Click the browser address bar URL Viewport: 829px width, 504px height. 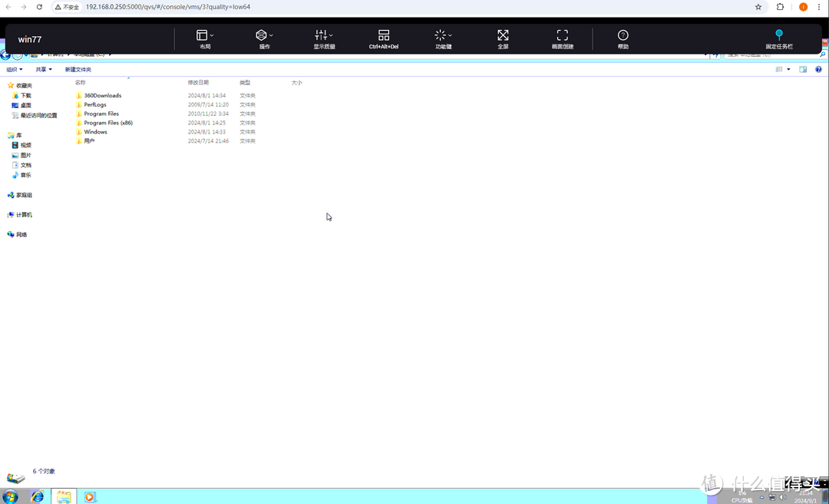168,7
